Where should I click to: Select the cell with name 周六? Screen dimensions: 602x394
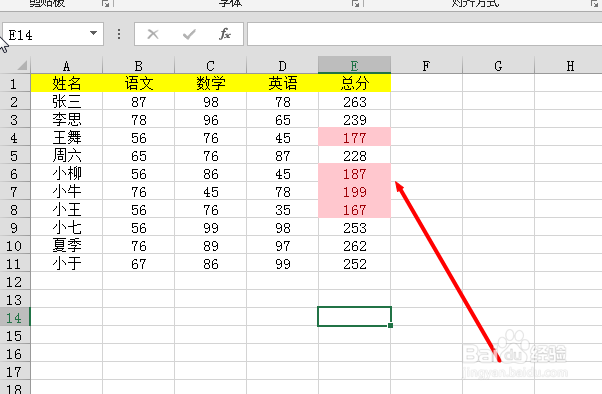tap(67, 156)
